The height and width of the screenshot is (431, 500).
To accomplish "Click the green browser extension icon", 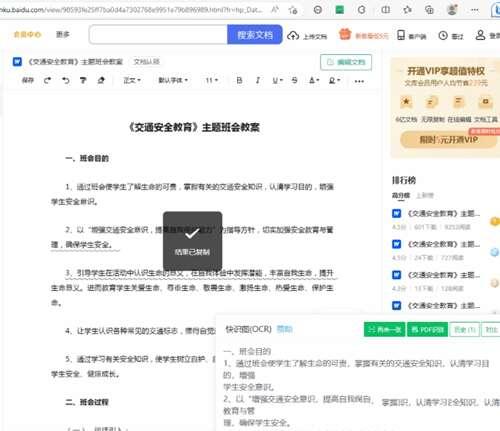I will click(x=340, y=10).
